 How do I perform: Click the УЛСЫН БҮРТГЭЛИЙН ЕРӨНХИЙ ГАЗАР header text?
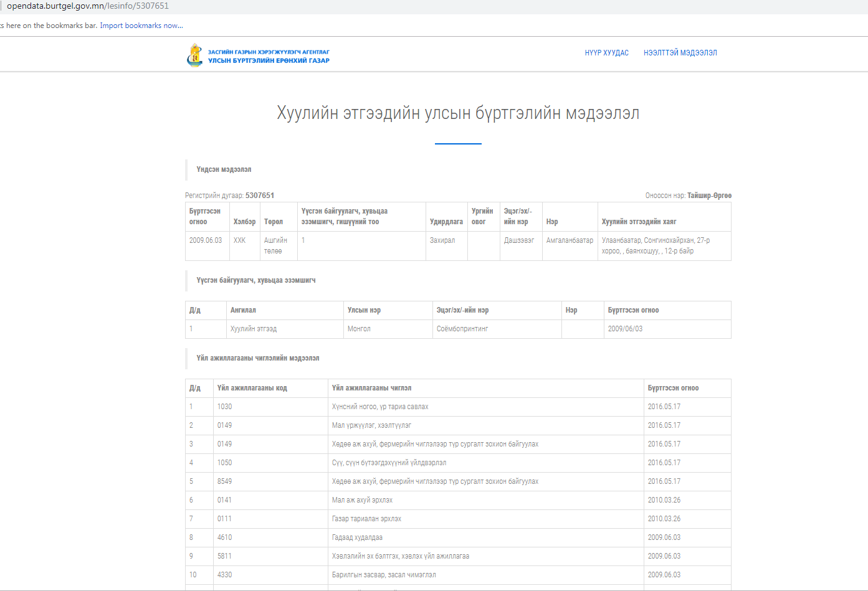[269, 60]
